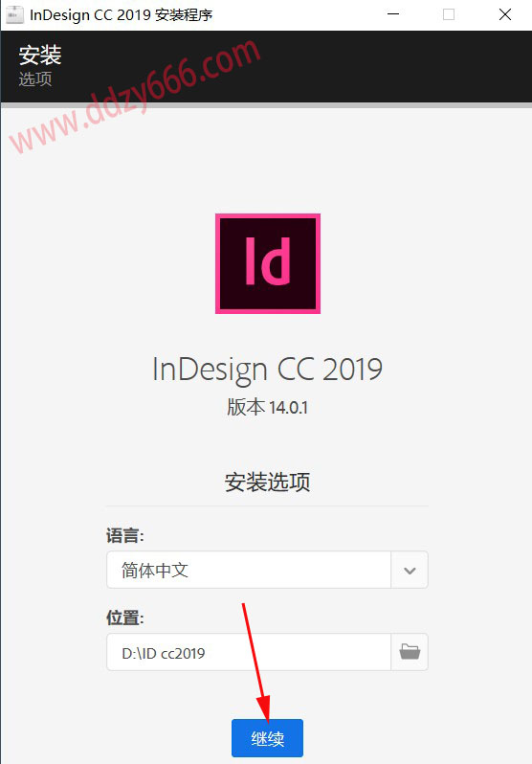Click the 版本 14.0.1 version text
Viewport: 532px width, 764px height.
[267, 407]
